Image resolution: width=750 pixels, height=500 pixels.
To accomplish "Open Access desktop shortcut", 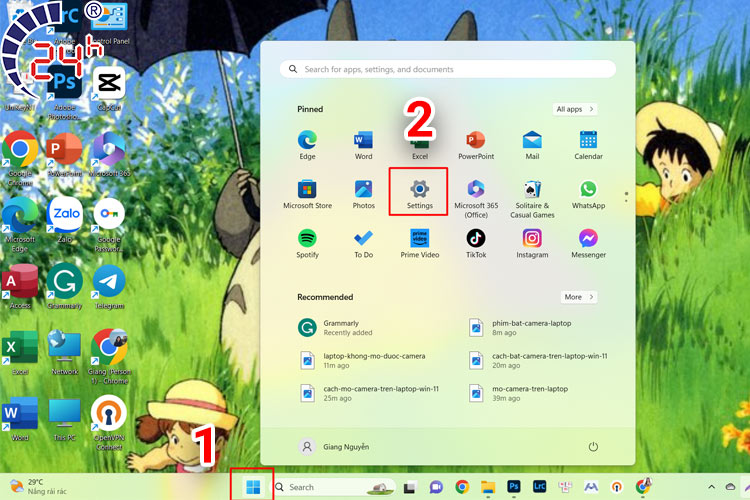I will point(20,287).
